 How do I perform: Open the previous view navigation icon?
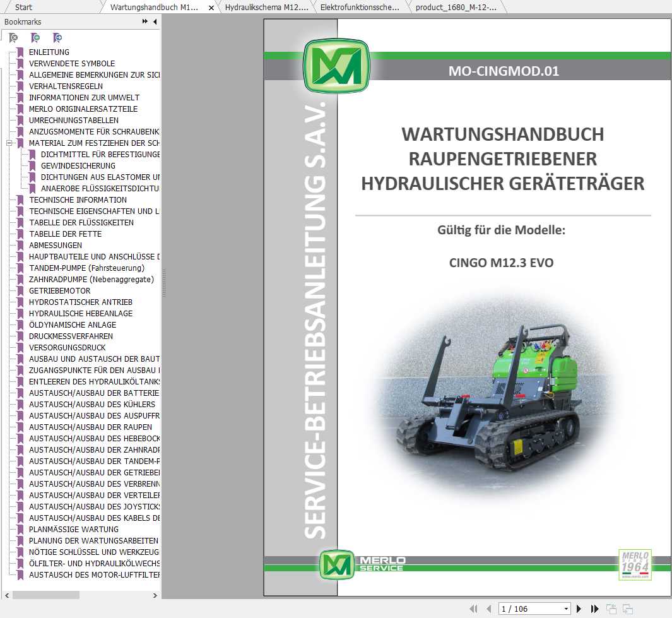click(x=611, y=609)
